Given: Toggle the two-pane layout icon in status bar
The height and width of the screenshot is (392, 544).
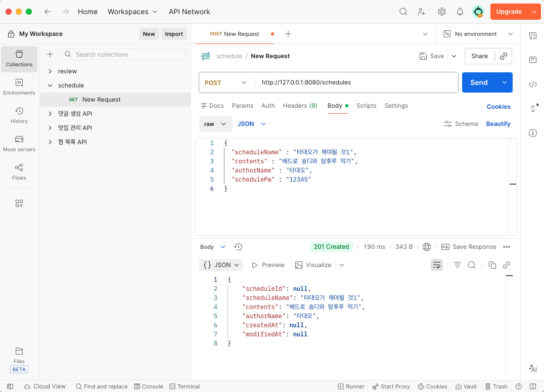Looking at the screenshot, I should coord(533,386).
